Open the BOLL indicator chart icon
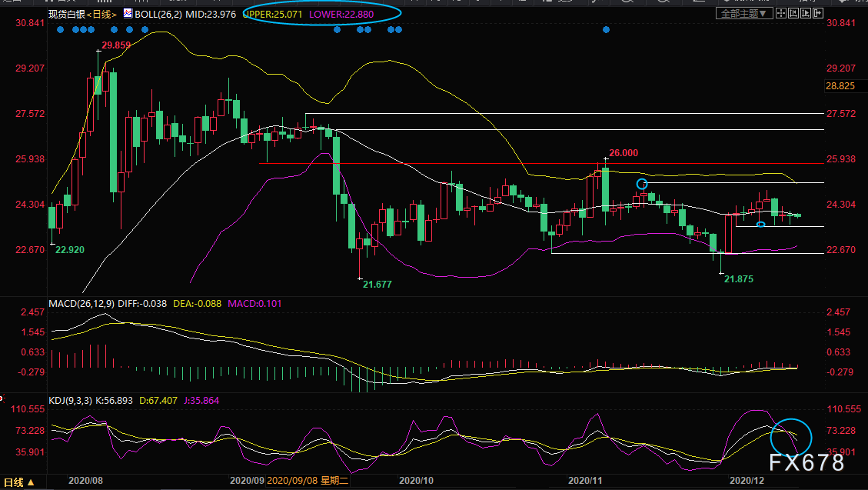The width and height of the screenshot is (868, 490). 128,14
